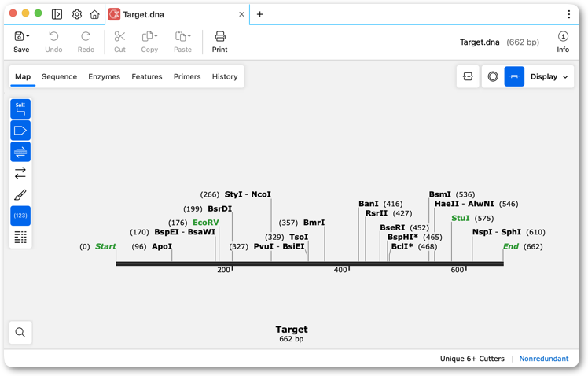Switch to circular map view
588x376 pixels.
point(493,76)
